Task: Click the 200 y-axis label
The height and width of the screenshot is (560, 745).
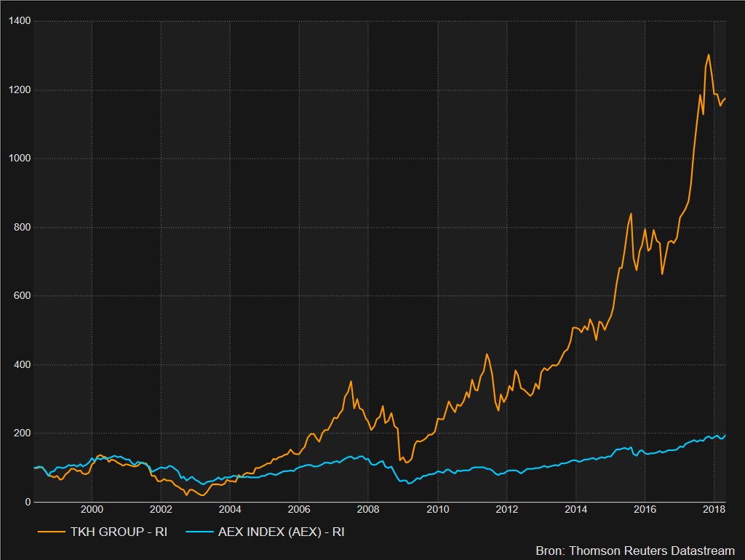Action: pos(23,433)
